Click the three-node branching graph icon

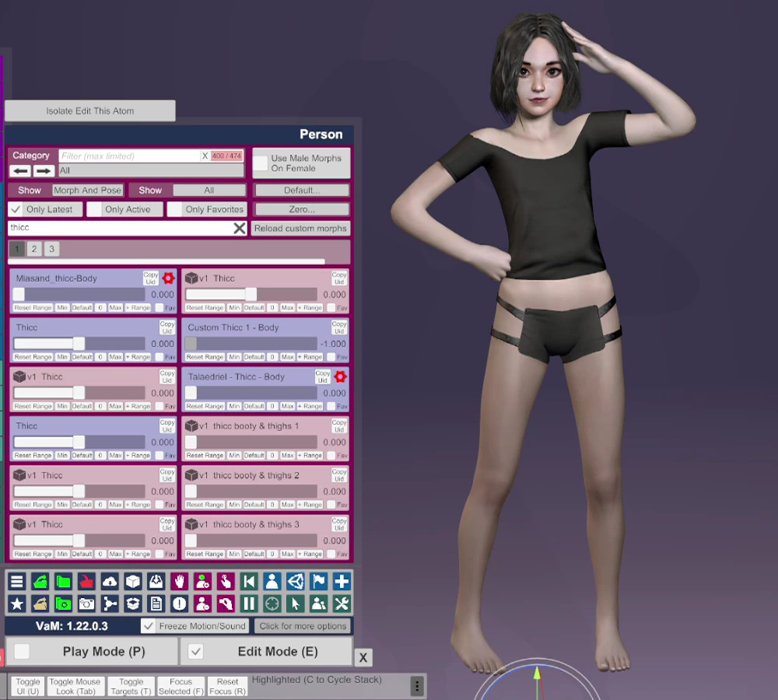coord(110,604)
